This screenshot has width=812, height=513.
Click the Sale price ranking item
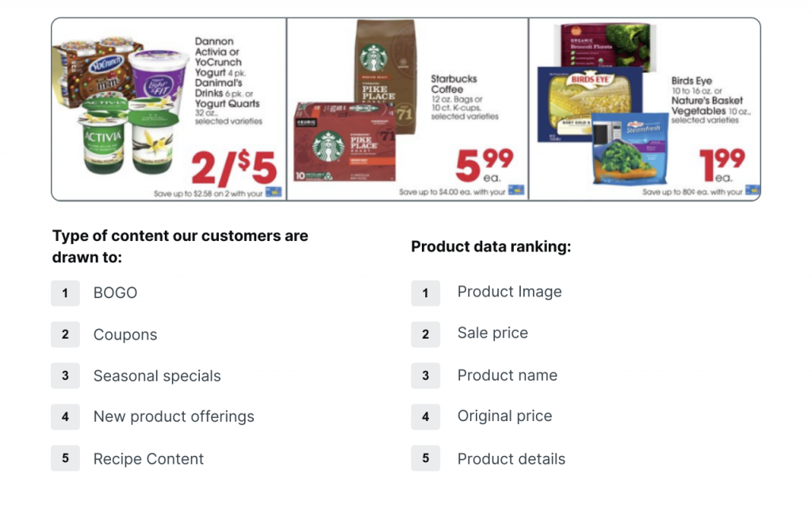click(x=492, y=333)
